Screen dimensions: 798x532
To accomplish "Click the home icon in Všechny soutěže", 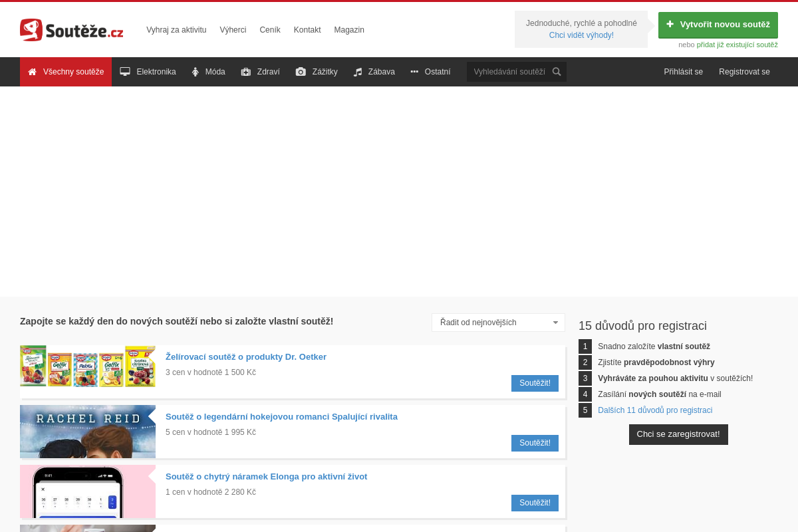I will [32, 72].
